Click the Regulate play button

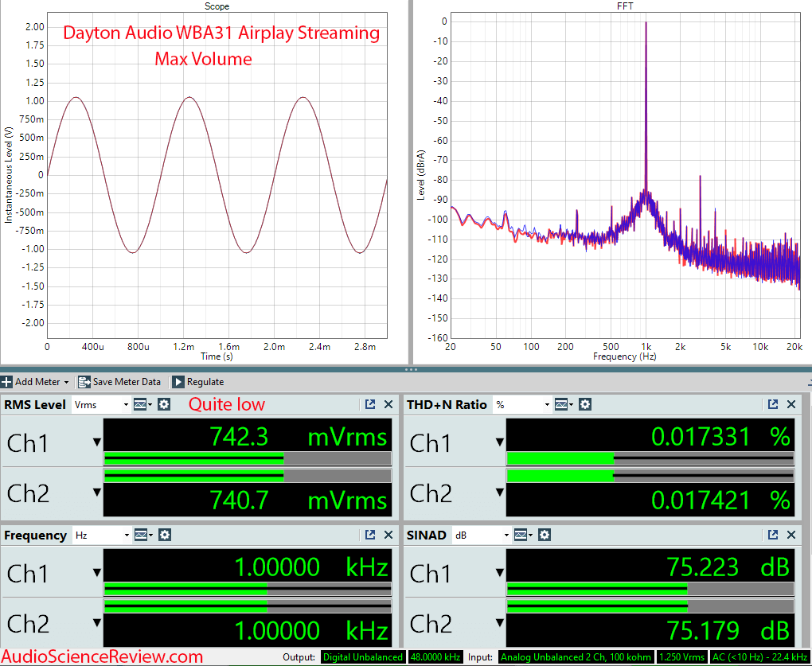pos(178,382)
